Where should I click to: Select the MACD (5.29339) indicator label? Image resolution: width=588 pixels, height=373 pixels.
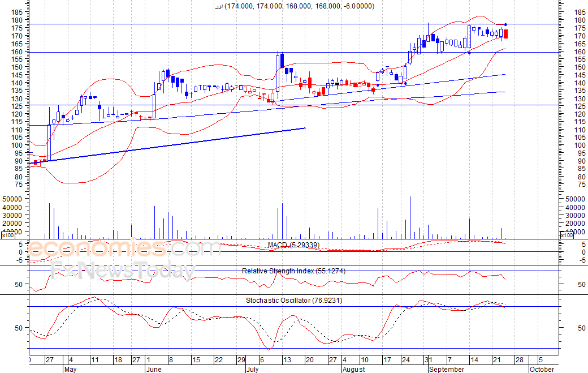tap(293, 245)
